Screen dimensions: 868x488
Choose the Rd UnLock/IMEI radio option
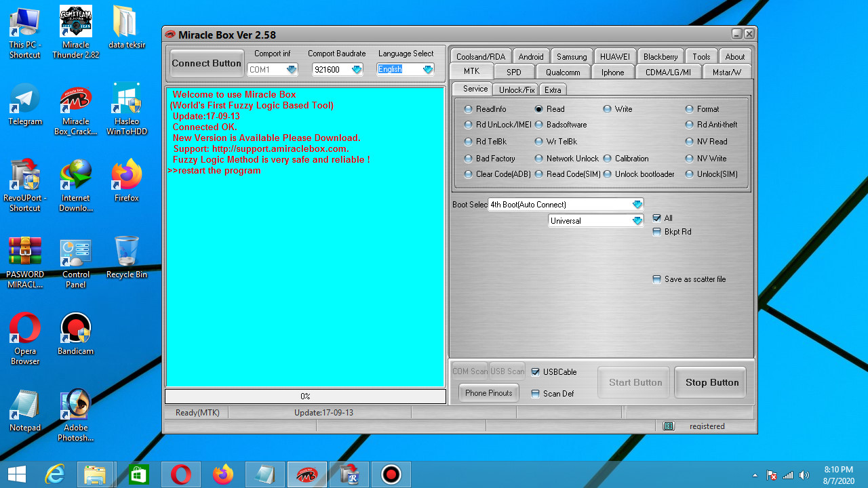coord(498,125)
